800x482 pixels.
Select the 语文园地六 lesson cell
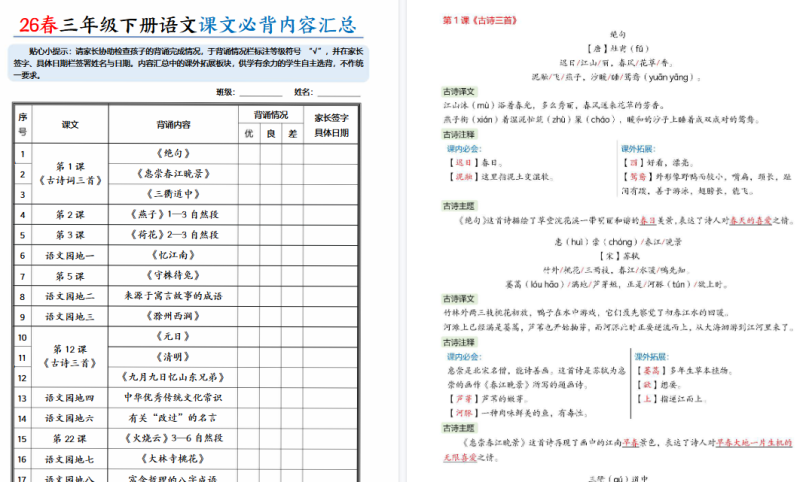(70, 418)
